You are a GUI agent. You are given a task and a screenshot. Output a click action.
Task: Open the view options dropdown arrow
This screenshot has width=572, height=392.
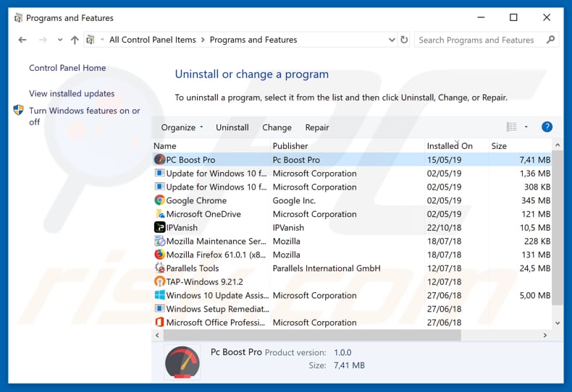click(526, 127)
